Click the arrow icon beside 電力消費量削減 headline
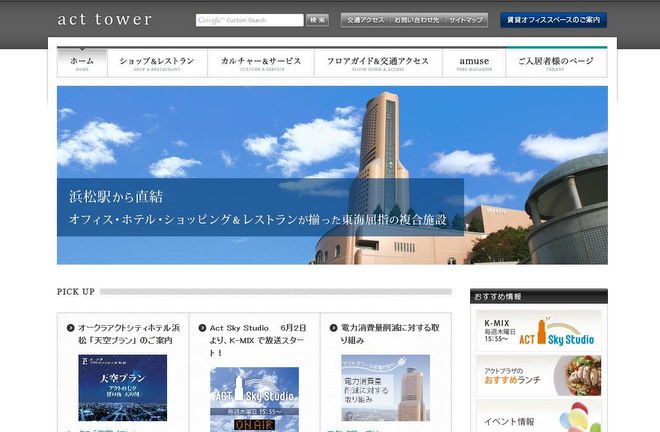660x432 pixels. 333,328
